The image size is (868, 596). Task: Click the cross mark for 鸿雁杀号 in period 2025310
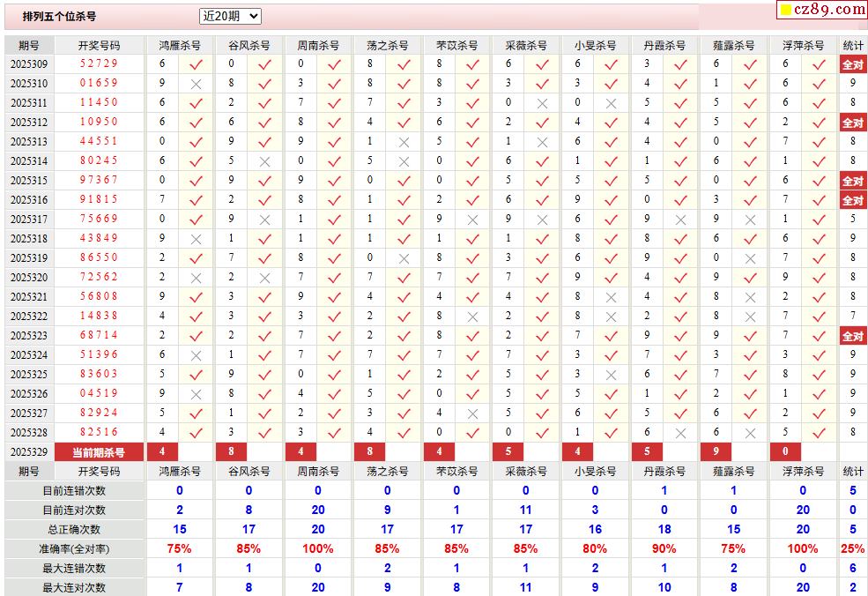tap(196, 84)
